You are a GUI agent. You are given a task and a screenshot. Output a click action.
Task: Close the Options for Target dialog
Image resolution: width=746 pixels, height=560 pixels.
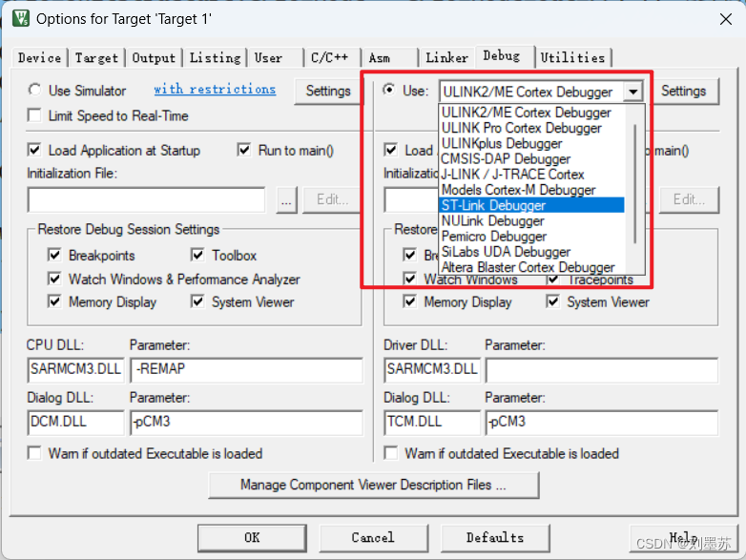tap(726, 19)
